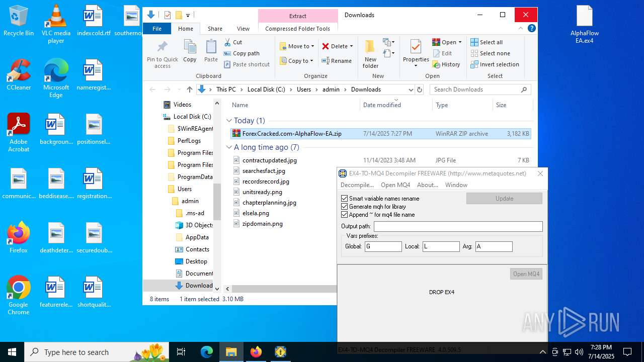Screen dimensions: 644x362
Task: Select Desktop in the navigation tree
Action: (x=196, y=261)
